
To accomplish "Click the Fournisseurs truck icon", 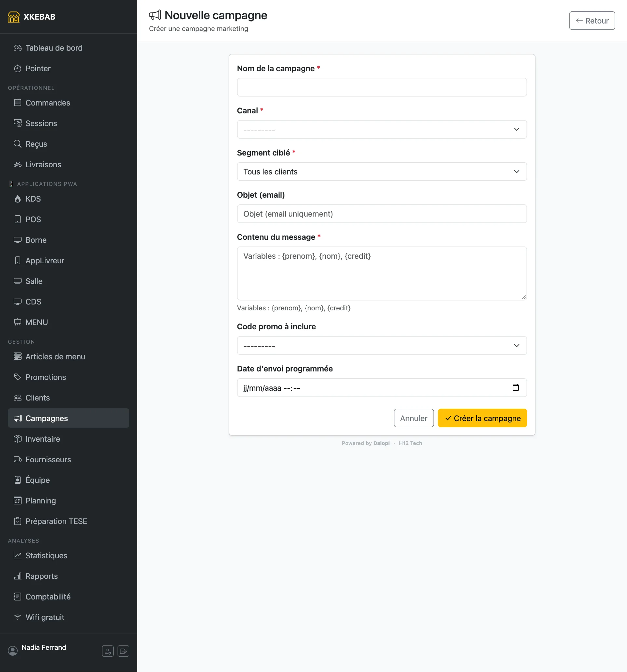I will pos(18,459).
